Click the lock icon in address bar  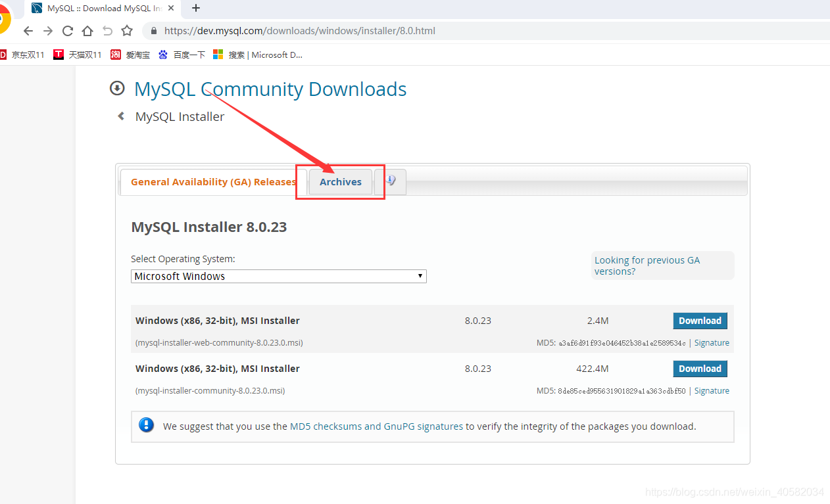[x=154, y=31]
